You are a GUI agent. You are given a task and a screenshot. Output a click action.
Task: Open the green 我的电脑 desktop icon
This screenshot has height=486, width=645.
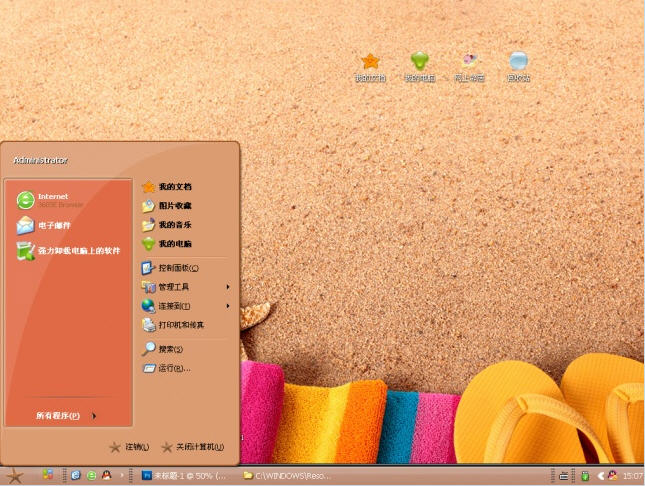420,67
